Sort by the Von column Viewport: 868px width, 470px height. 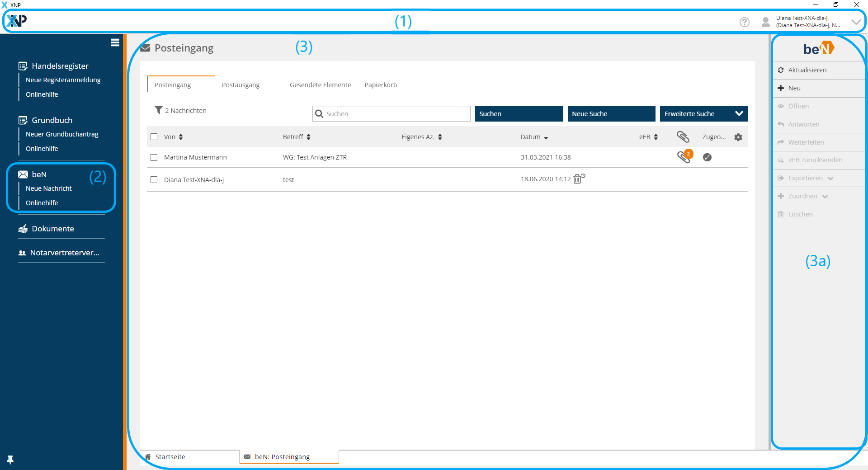tap(174, 137)
